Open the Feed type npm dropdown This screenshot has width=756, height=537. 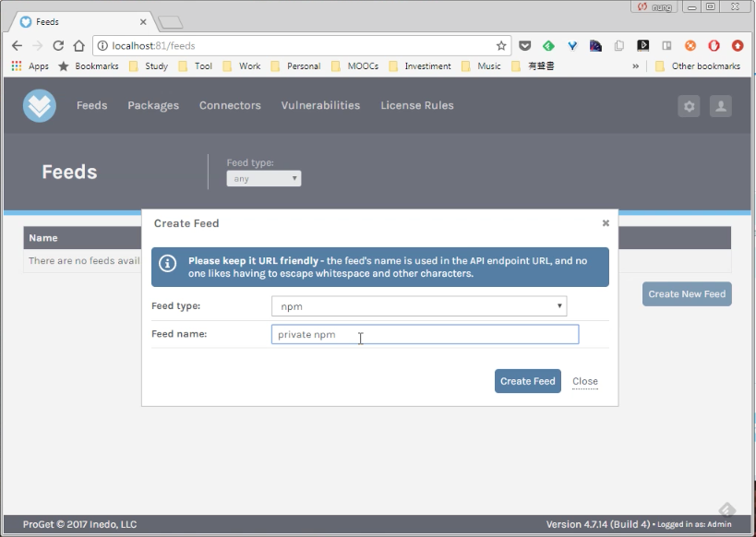[x=419, y=306]
